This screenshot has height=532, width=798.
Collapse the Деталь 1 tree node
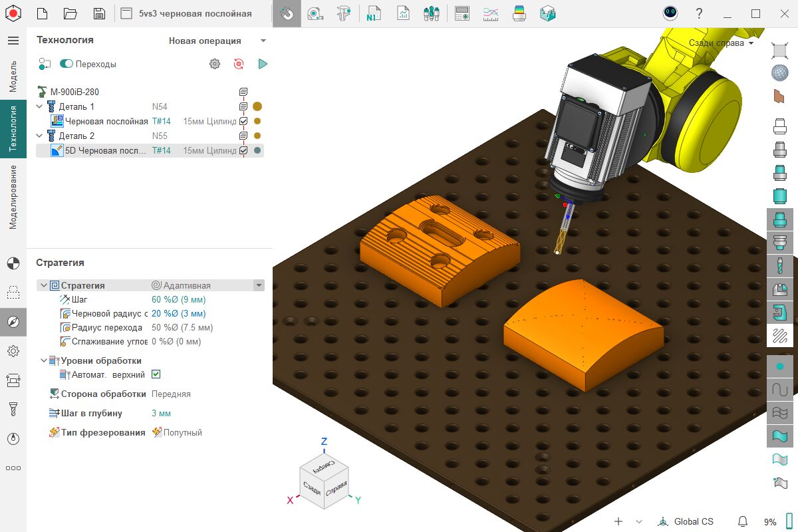point(40,106)
